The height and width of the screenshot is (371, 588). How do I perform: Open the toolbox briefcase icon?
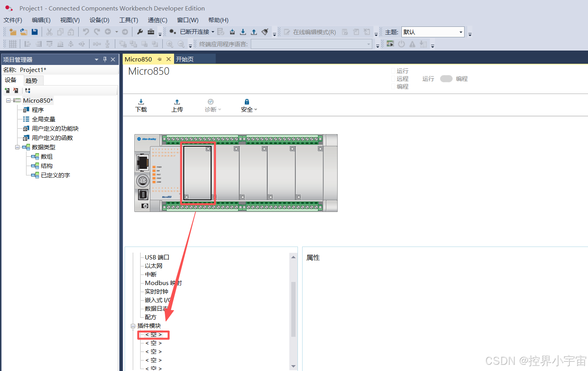(x=151, y=32)
